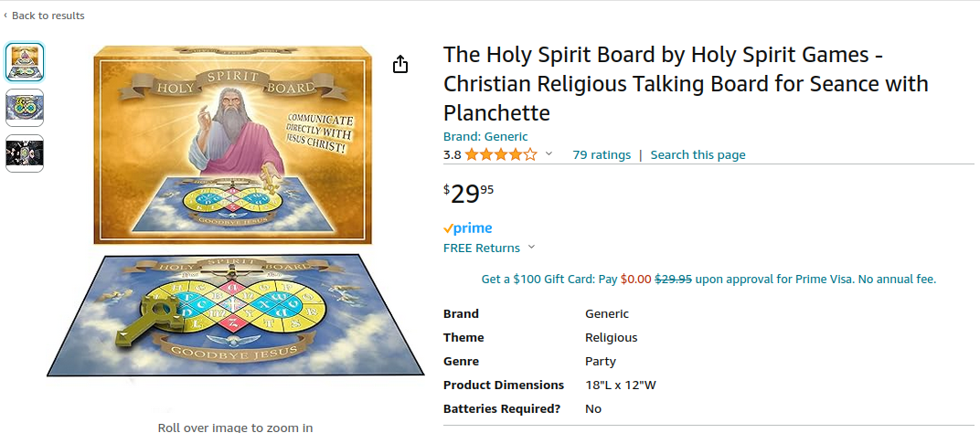Open the Brand: Generic link under the title
Image resolution: width=980 pixels, height=433 pixels.
(485, 136)
